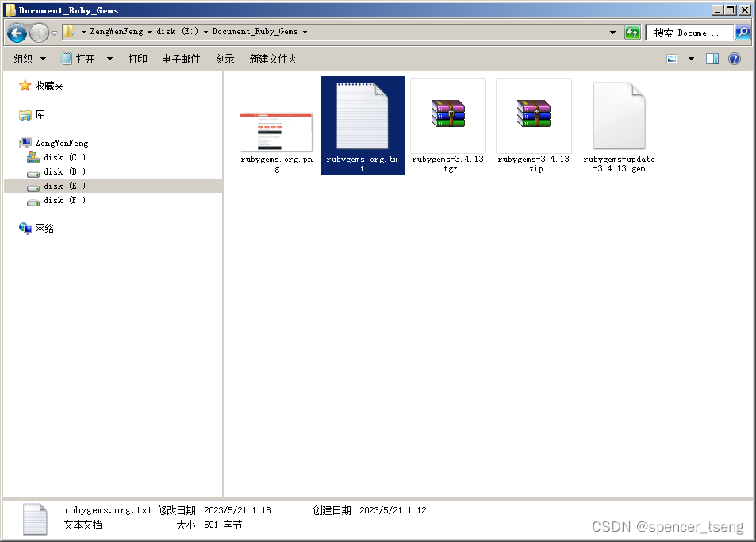Open the rubygems.org.png image file
756x542 pixels.
point(276,119)
